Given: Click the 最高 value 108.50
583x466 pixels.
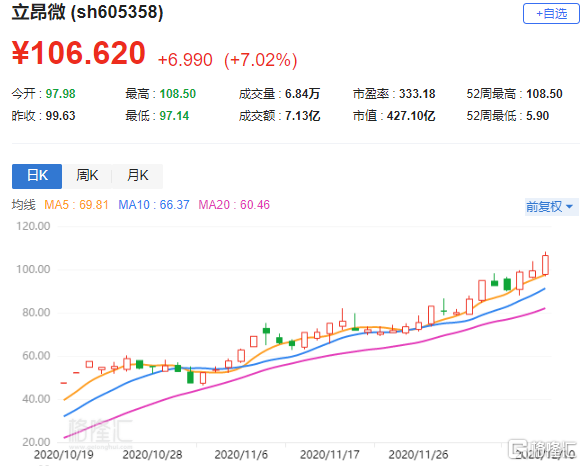Looking at the screenshot, I should (x=177, y=94).
